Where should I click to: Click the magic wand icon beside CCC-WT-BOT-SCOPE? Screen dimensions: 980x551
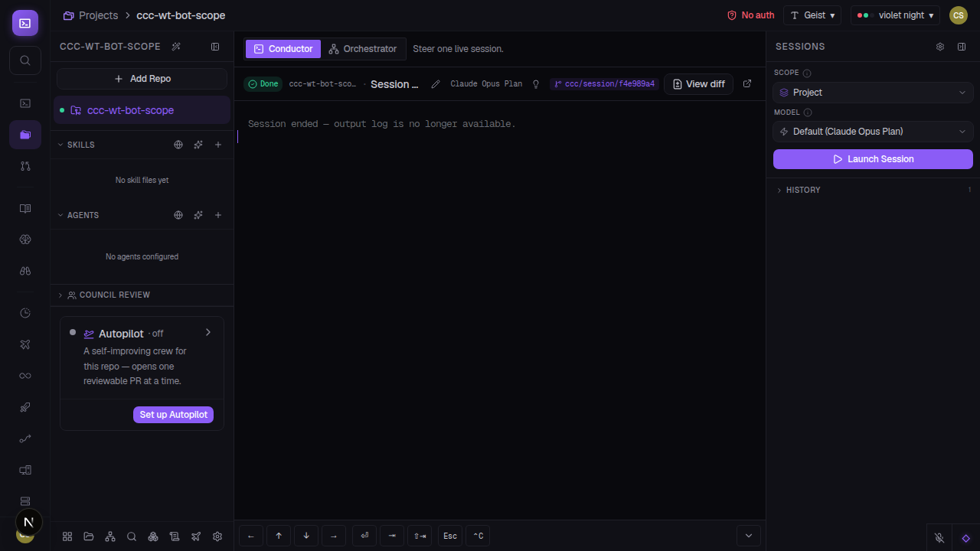pos(176,47)
